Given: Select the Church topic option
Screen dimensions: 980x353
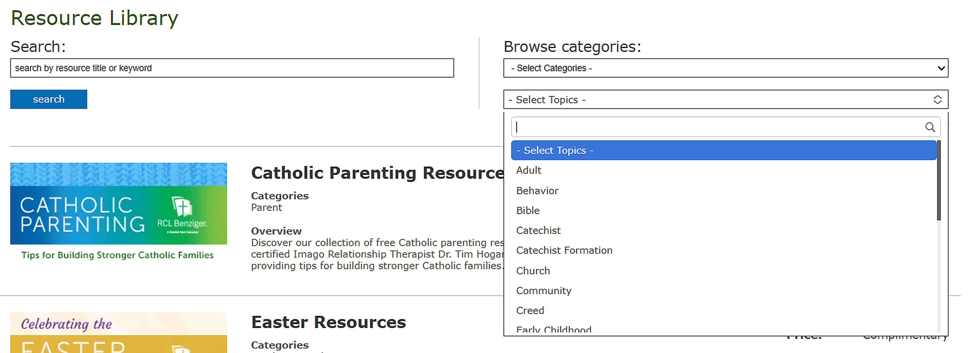Looking at the screenshot, I should 533,271.
